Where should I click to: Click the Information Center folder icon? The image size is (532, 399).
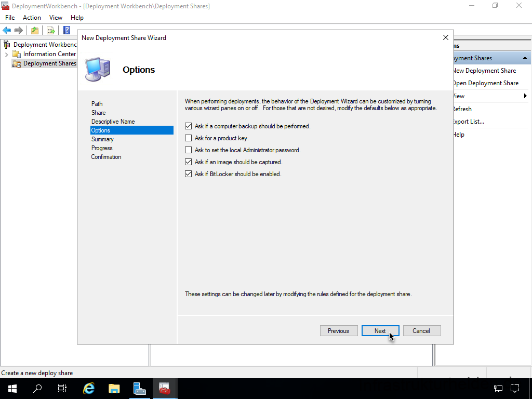click(x=16, y=54)
